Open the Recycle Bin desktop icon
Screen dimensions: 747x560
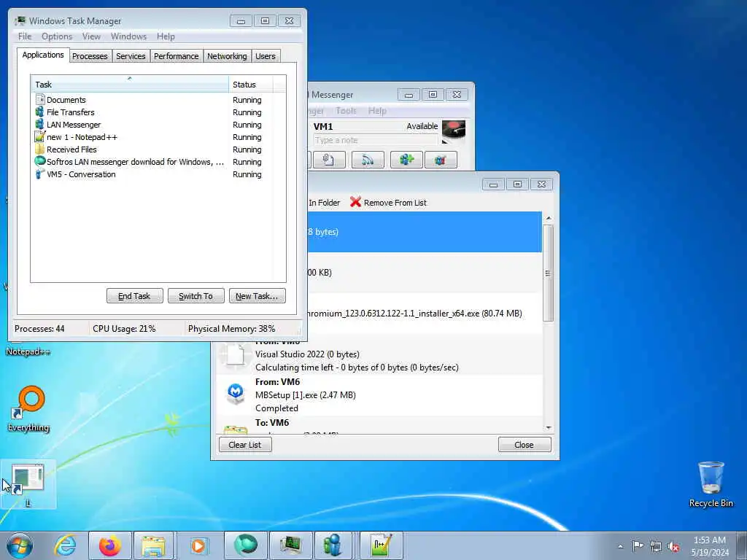tap(711, 484)
